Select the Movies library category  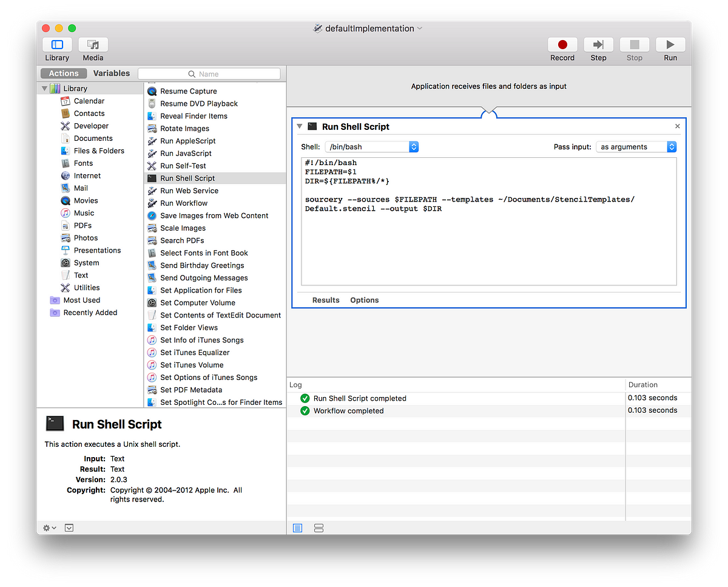(86, 201)
